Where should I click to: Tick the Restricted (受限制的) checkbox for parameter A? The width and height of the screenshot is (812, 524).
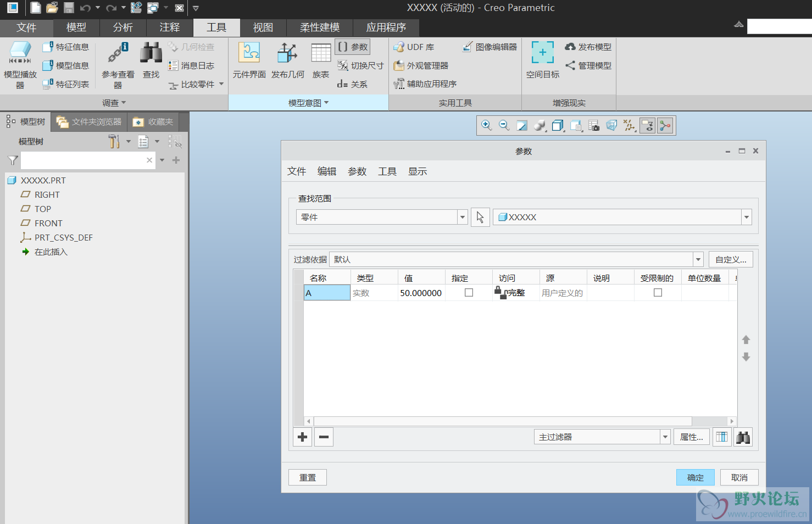coord(658,293)
